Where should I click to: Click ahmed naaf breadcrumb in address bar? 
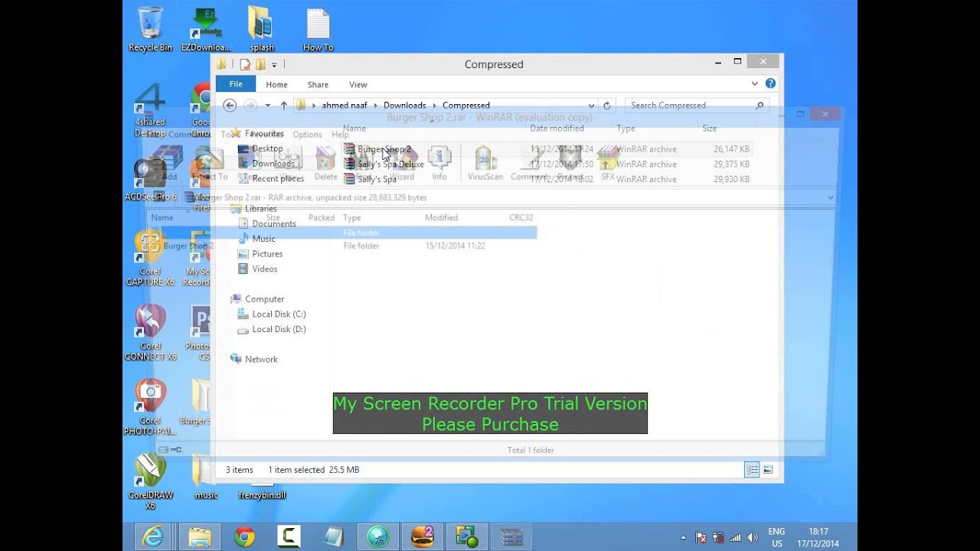pyautogui.click(x=345, y=106)
